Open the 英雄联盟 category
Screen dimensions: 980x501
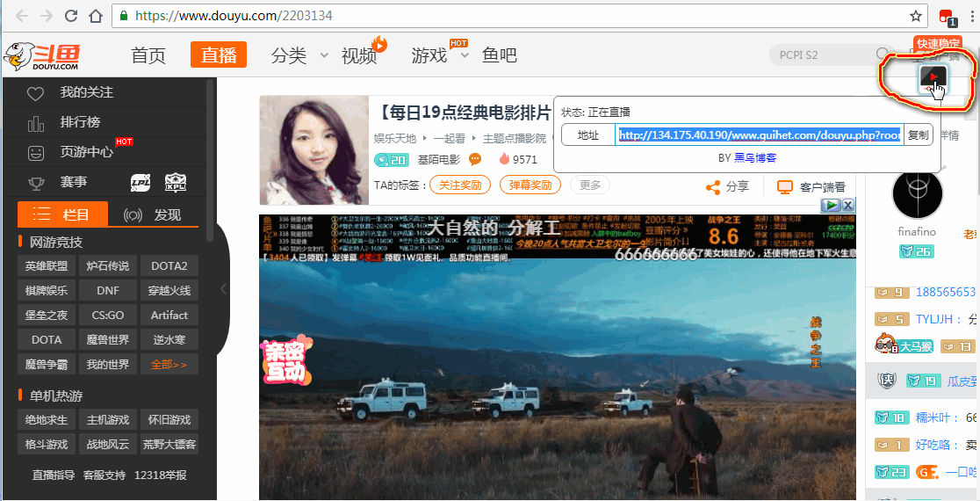tap(47, 265)
